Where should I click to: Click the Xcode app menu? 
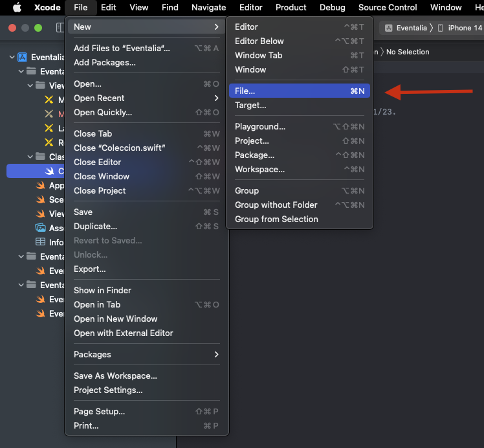47,7
